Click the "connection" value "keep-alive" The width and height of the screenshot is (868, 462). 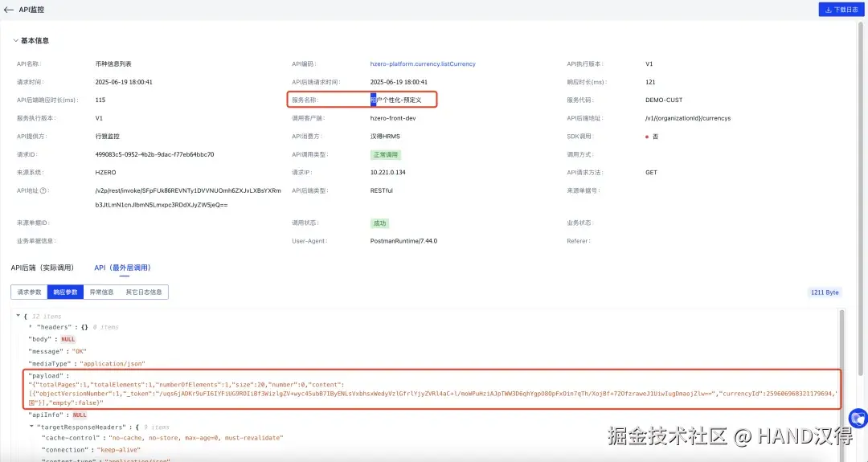[118, 450]
